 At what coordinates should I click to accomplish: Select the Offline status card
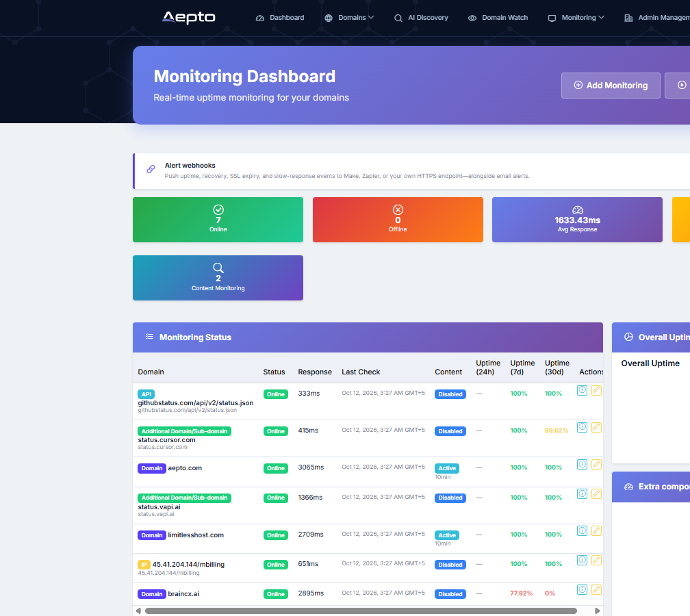398,220
